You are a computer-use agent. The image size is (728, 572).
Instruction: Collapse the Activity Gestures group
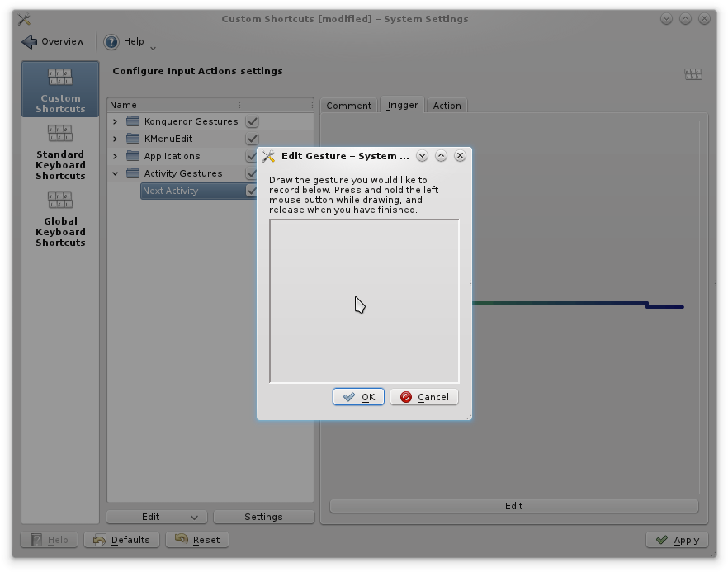pos(116,173)
